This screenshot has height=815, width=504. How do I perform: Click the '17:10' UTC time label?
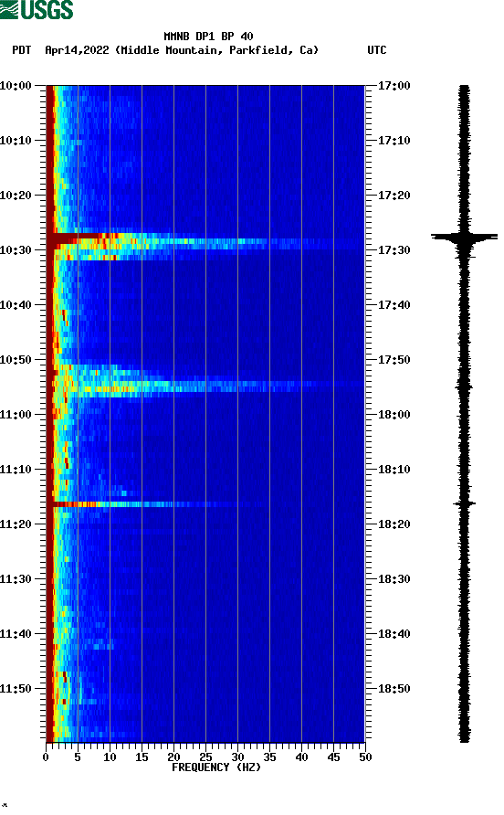tap(394, 141)
